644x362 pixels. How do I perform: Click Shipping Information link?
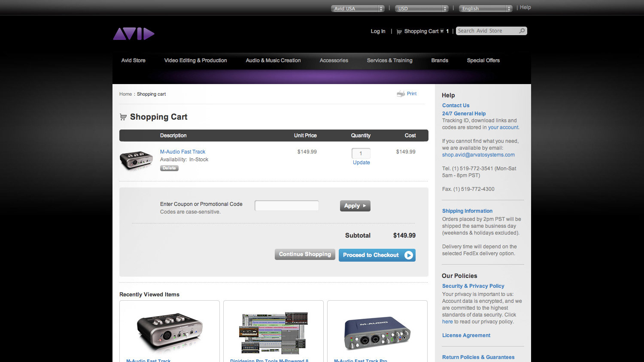(467, 211)
